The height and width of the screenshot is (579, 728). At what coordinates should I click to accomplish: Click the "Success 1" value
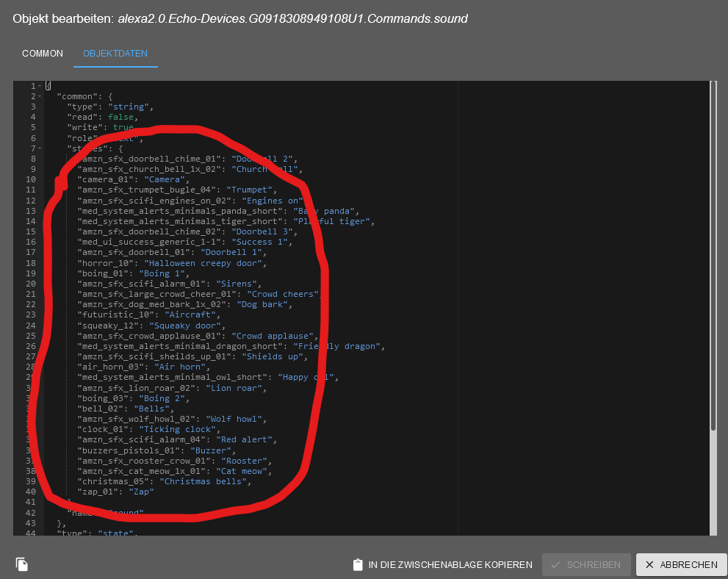[260, 242]
